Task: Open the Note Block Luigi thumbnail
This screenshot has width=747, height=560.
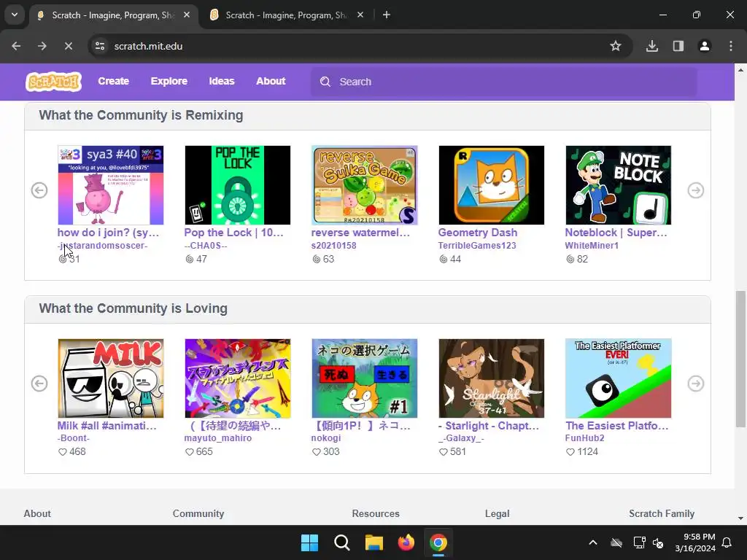Action: [618, 185]
